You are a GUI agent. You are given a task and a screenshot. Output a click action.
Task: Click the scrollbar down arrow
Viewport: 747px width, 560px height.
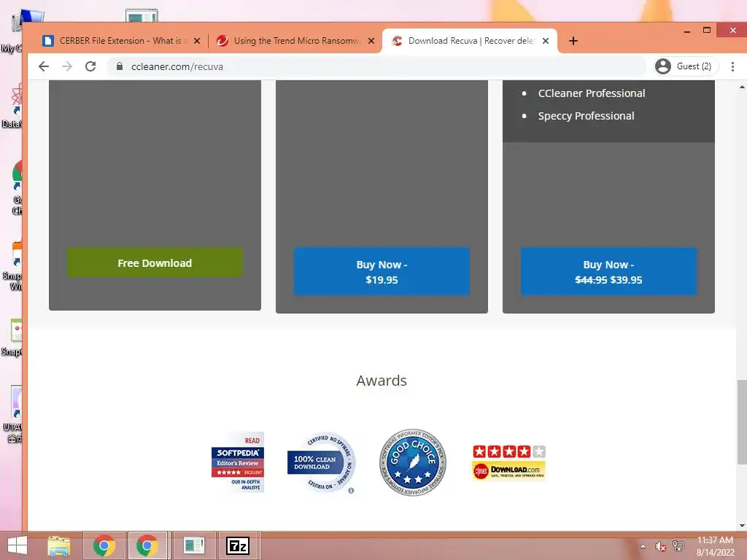pos(742,526)
